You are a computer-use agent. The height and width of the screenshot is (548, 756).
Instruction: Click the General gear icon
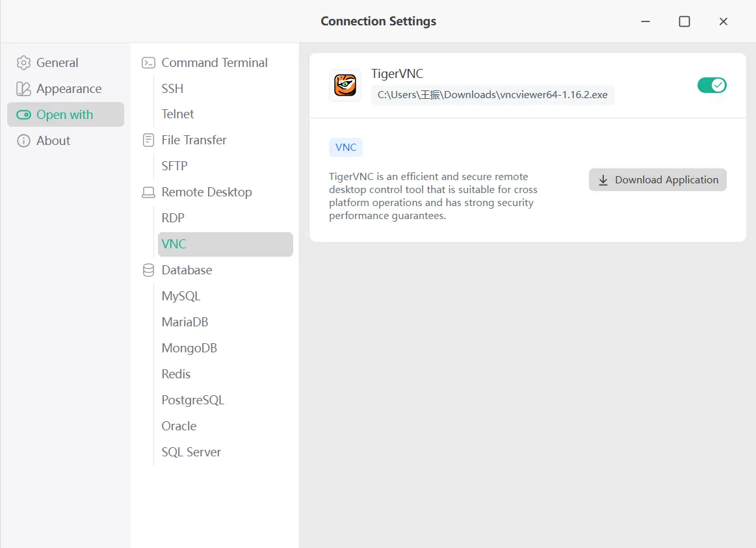point(23,62)
